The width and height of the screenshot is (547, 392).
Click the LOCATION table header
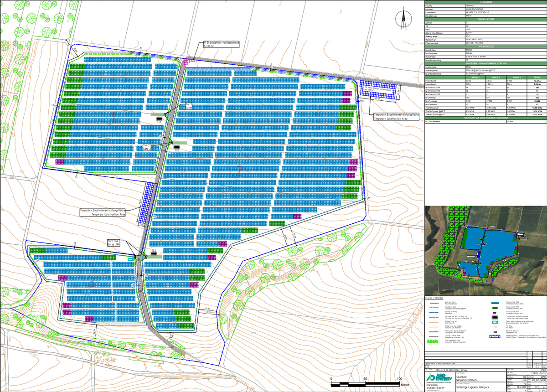click(x=486, y=2)
